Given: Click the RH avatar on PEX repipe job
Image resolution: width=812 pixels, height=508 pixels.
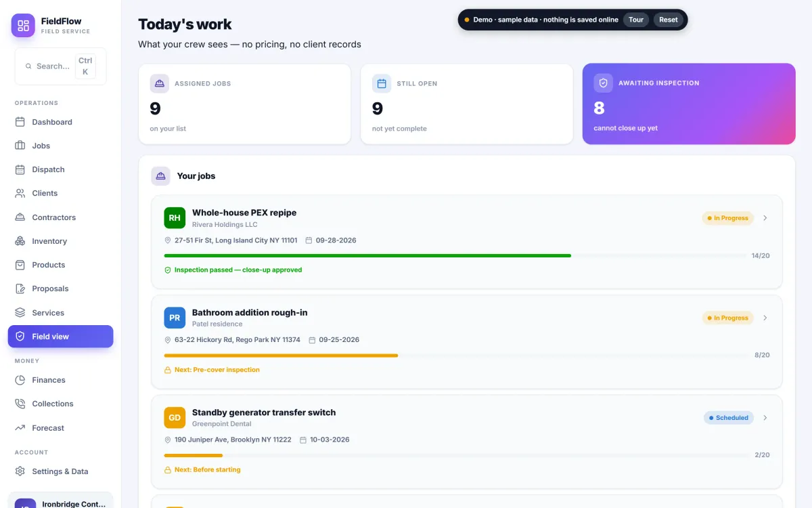Looking at the screenshot, I should (x=175, y=218).
